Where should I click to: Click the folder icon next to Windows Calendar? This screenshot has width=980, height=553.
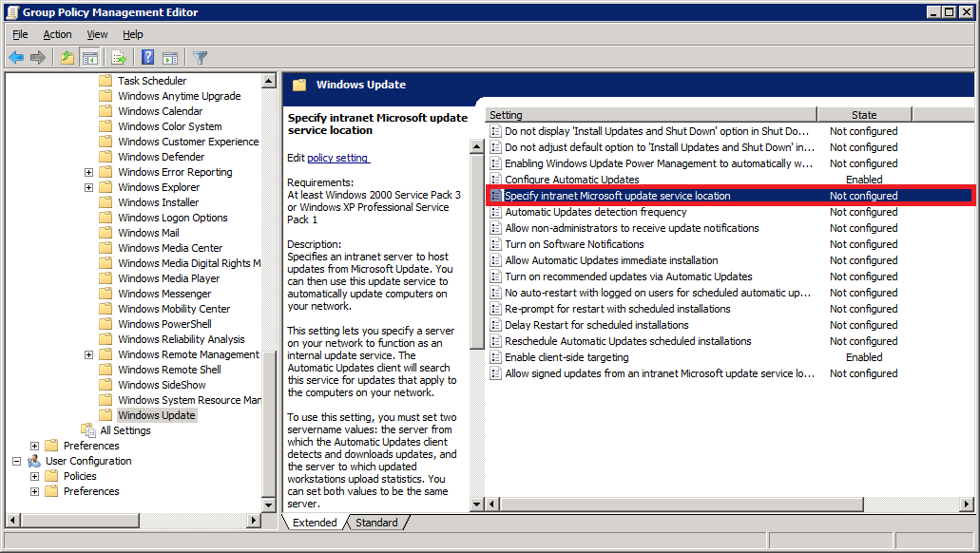(x=106, y=111)
